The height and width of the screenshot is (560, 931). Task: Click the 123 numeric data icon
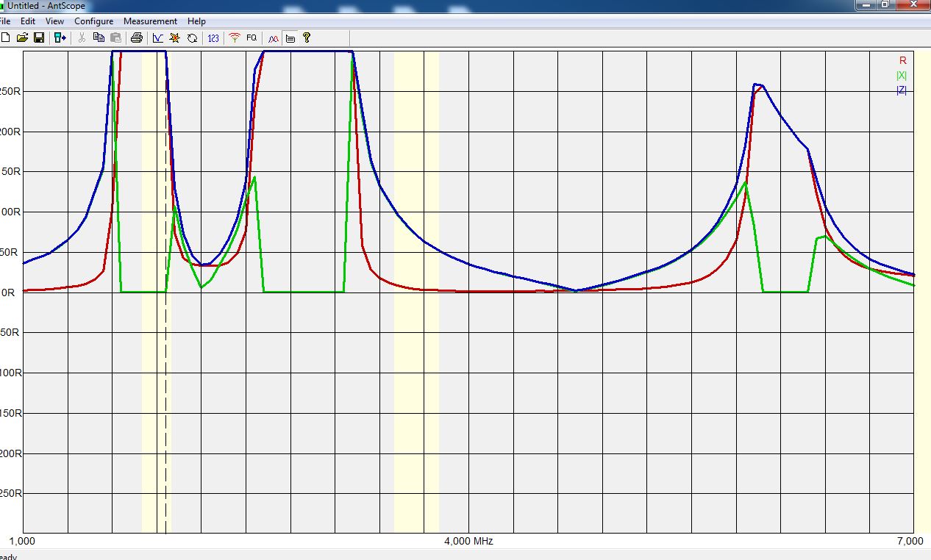point(213,37)
